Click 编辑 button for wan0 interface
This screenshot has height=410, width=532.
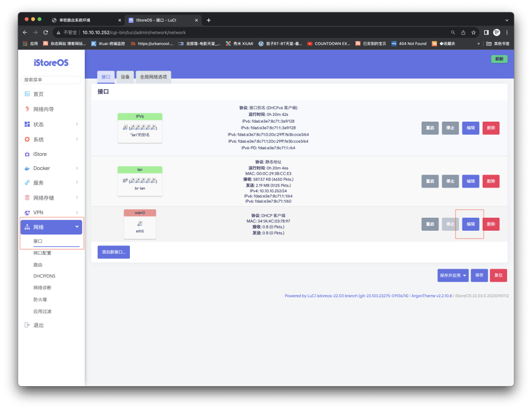(470, 224)
